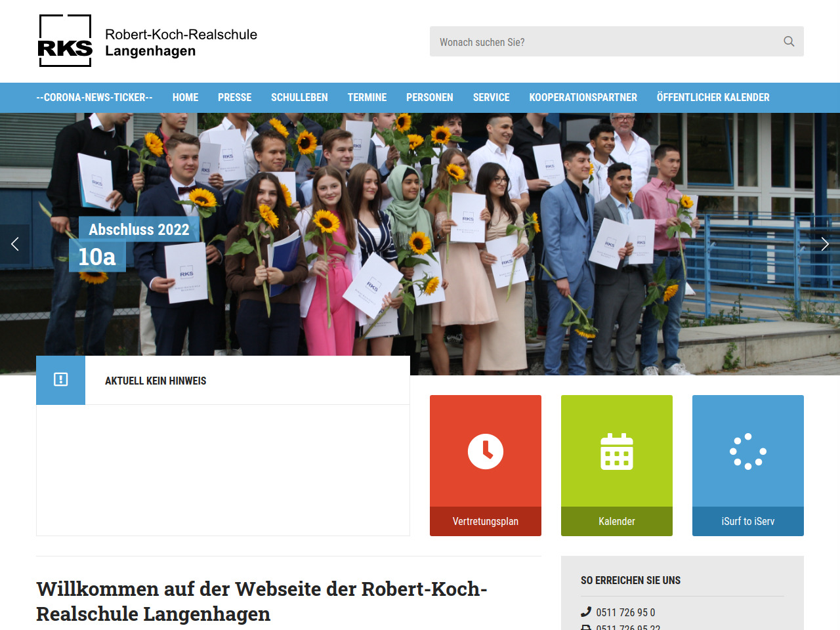
Task: Click the RKS school logo
Action: point(66,41)
